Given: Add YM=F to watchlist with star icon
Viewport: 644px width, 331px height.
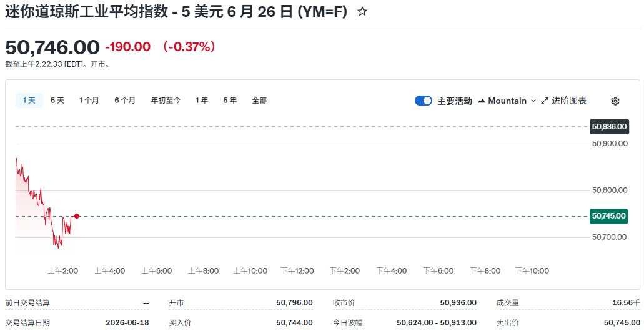Looking at the screenshot, I should 362,12.
